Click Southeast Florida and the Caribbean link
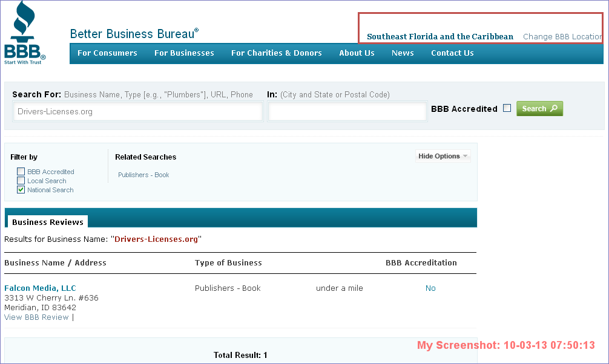 (440, 36)
